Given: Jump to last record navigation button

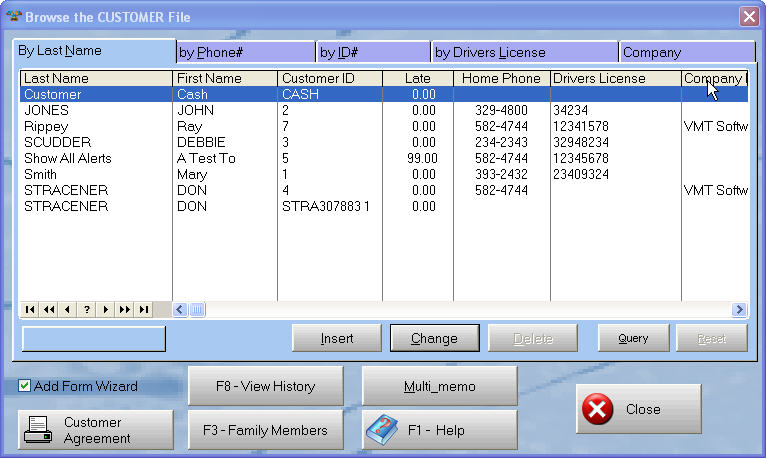Looking at the screenshot, I should click(x=144, y=310).
